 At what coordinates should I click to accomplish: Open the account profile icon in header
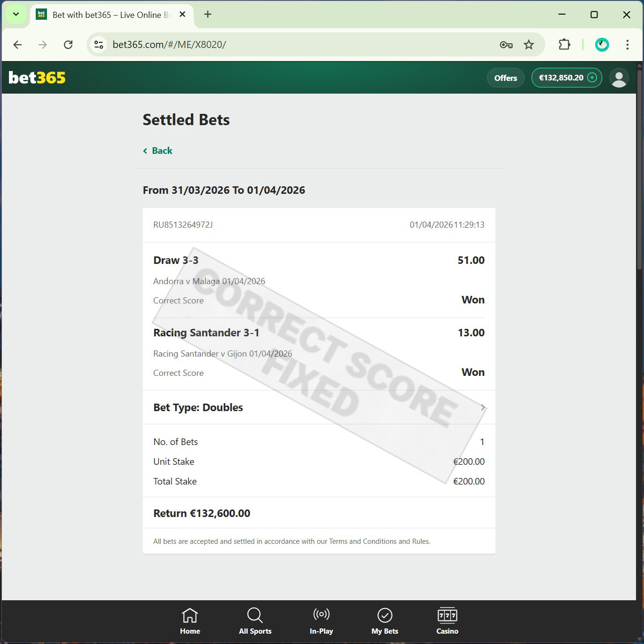click(619, 78)
